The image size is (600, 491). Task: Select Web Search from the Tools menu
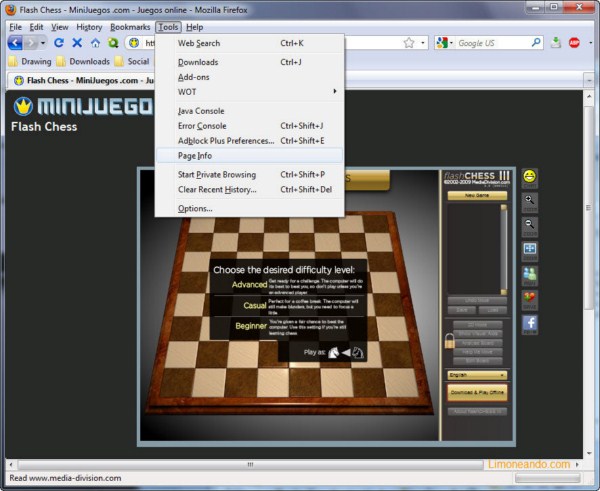pos(249,43)
